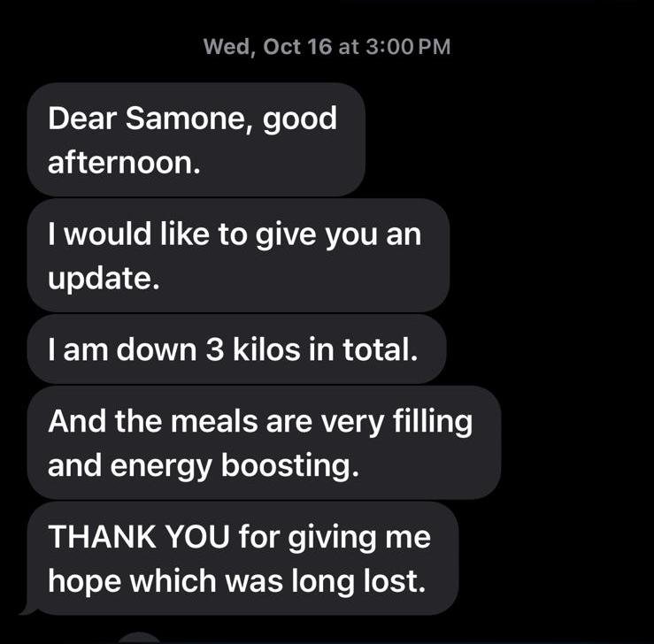Click the word 'update.' in the second bubble

click(x=104, y=278)
